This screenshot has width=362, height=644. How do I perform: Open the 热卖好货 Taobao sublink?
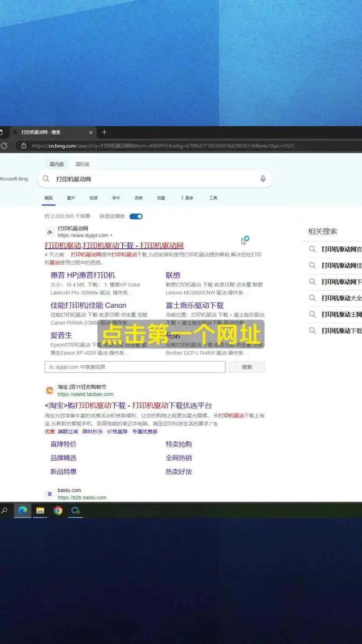(x=179, y=472)
